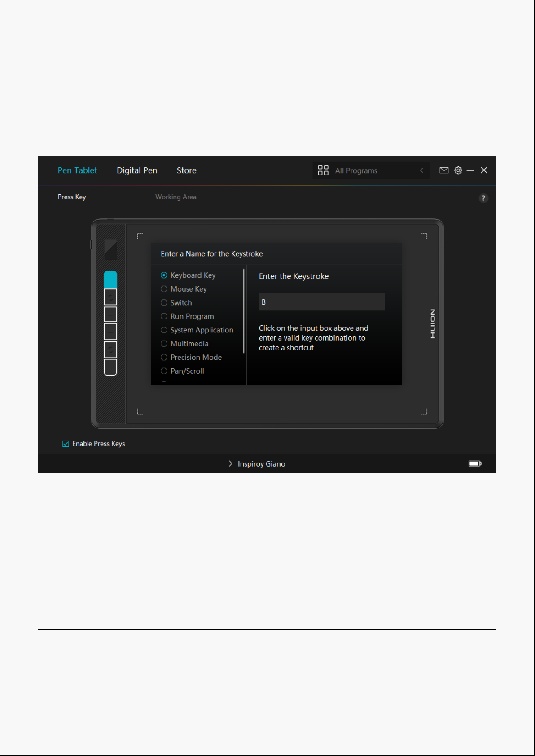Toggle the Enable Press Keys checkbox

(66, 444)
